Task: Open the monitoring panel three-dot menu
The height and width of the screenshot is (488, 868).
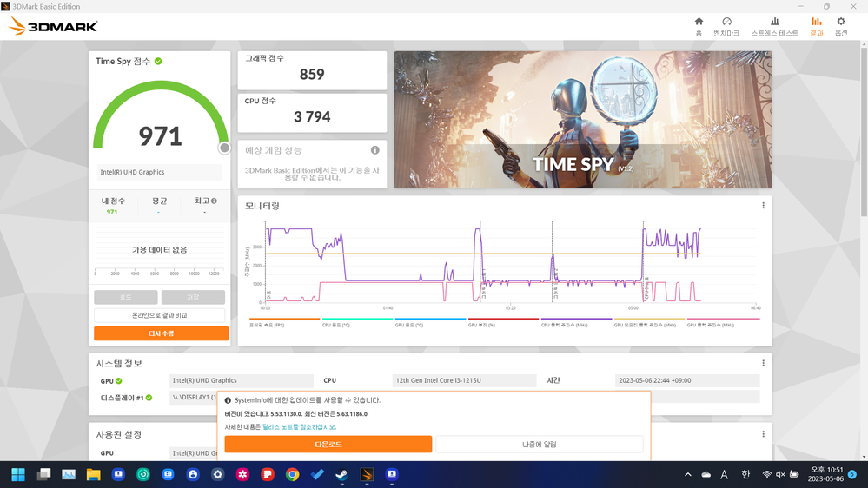Action: point(764,206)
